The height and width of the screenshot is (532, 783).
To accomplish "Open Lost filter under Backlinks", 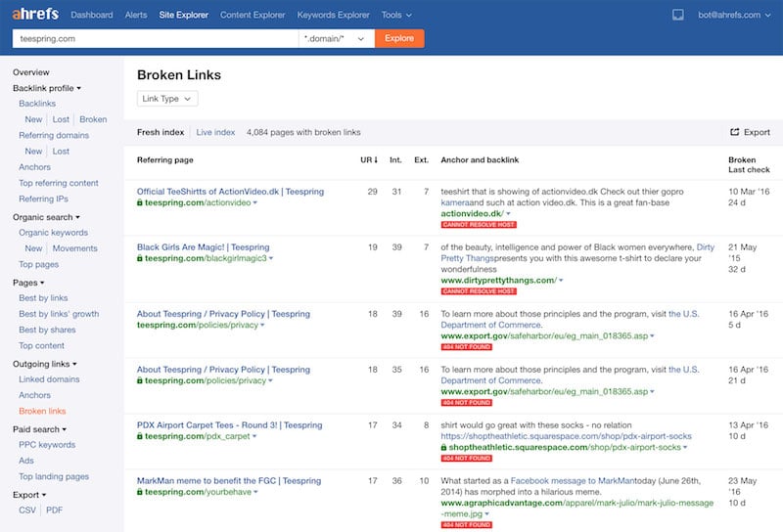I will tap(61, 119).
